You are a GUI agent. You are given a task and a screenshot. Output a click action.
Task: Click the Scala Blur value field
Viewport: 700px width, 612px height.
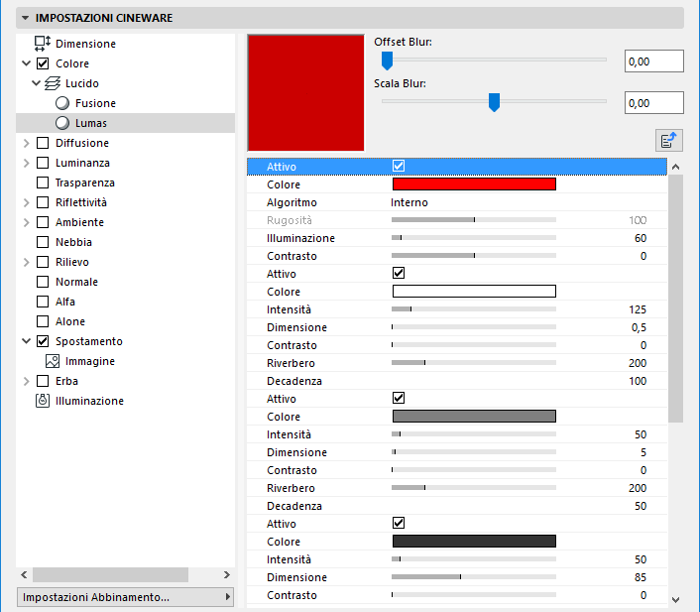pyautogui.click(x=654, y=103)
